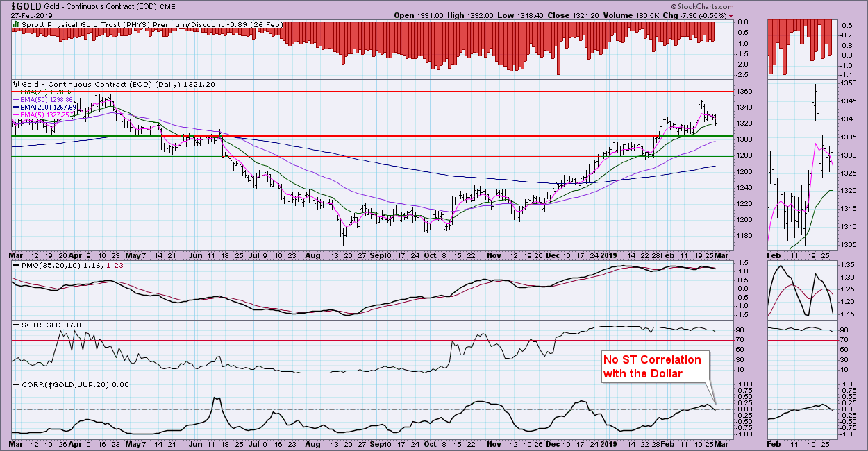Click the -0.6 label on the zoomed premium axis
Image resolution: width=868 pixels, height=451 pixels.
click(846, 26)
